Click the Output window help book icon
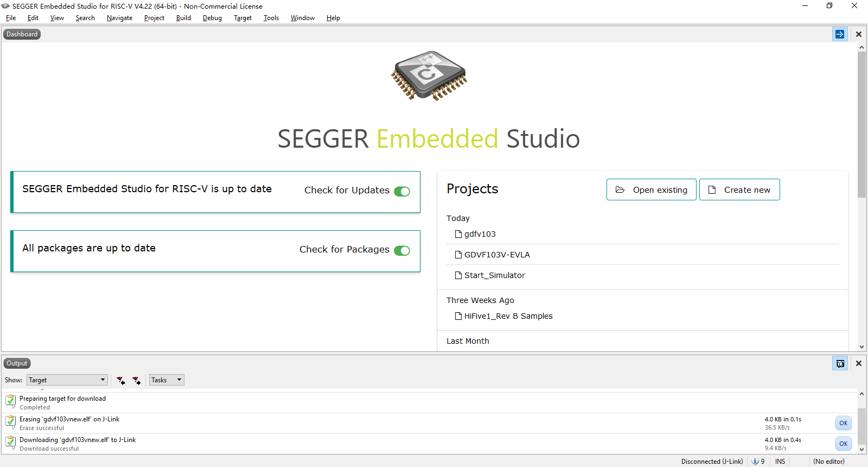 click(840, 363)
